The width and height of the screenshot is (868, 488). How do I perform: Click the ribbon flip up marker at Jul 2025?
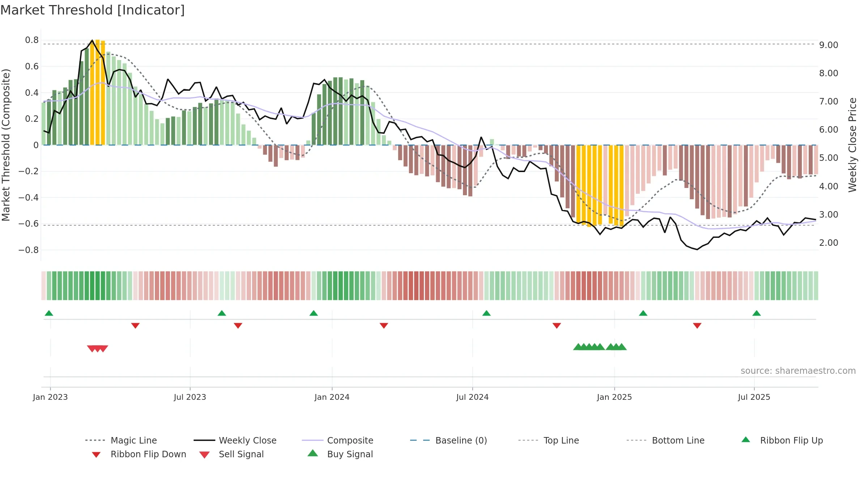click(x=757, y=313)
